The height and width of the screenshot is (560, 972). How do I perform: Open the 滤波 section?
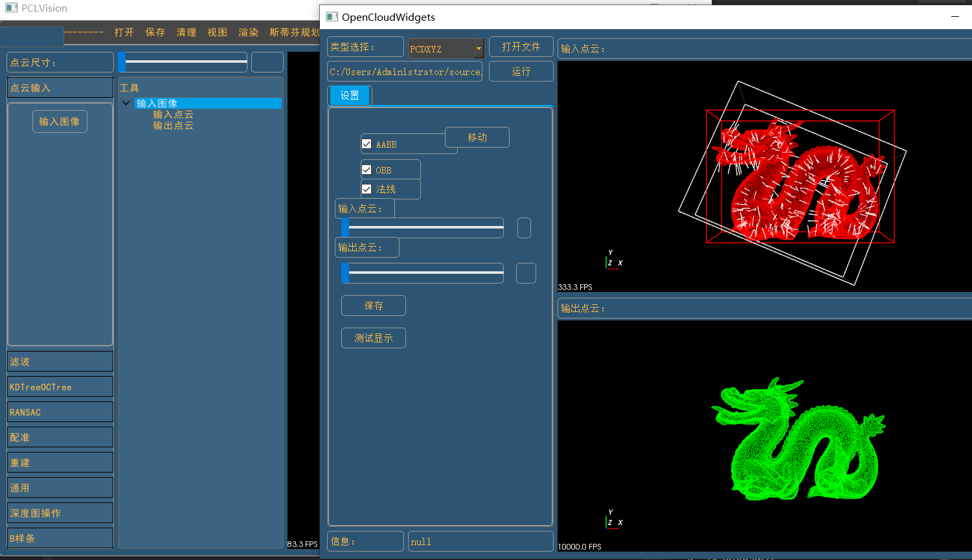click(x=60, y=361)
